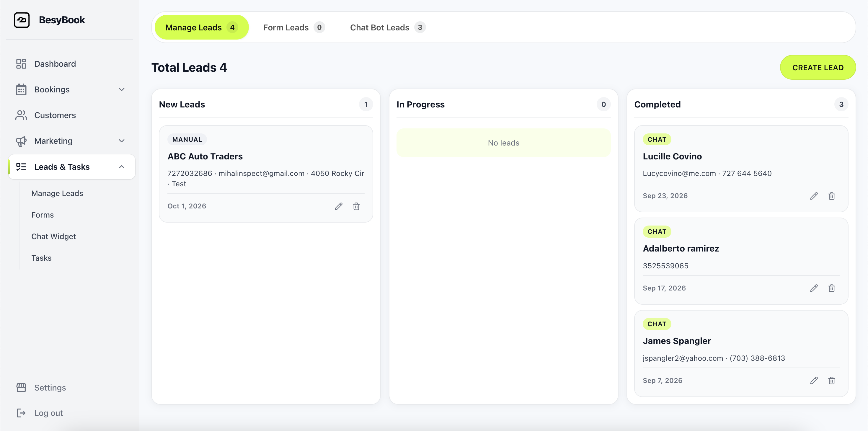Delete the ABC Auto Traders lead
Screen dimensions: 868x431
[356, 206]
